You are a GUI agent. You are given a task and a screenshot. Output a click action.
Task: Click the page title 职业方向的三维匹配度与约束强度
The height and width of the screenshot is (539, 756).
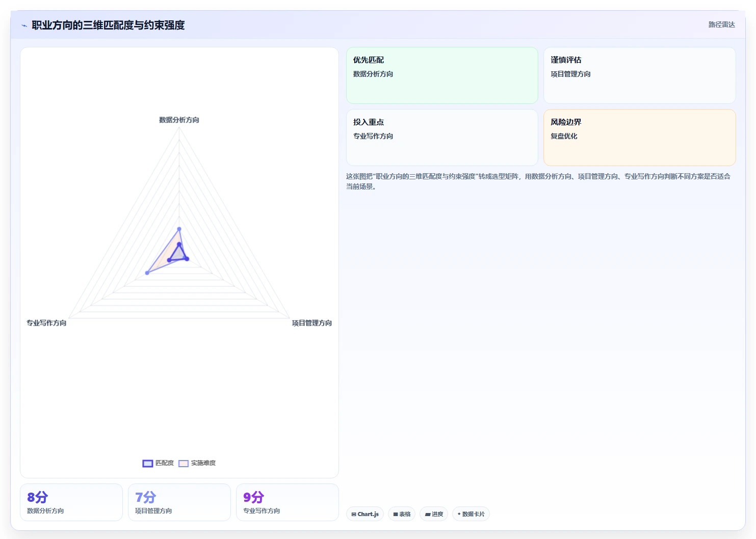pyautogui.click(x=108, y=25)
